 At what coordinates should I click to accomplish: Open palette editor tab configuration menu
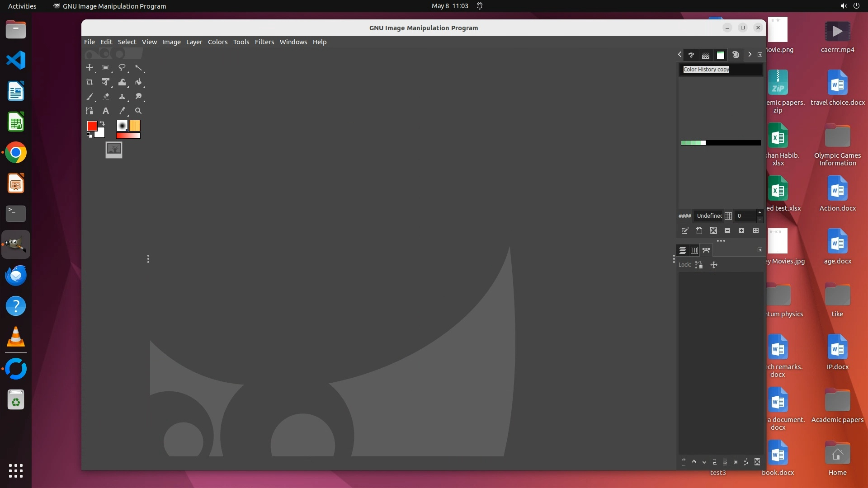pos(760,55)
